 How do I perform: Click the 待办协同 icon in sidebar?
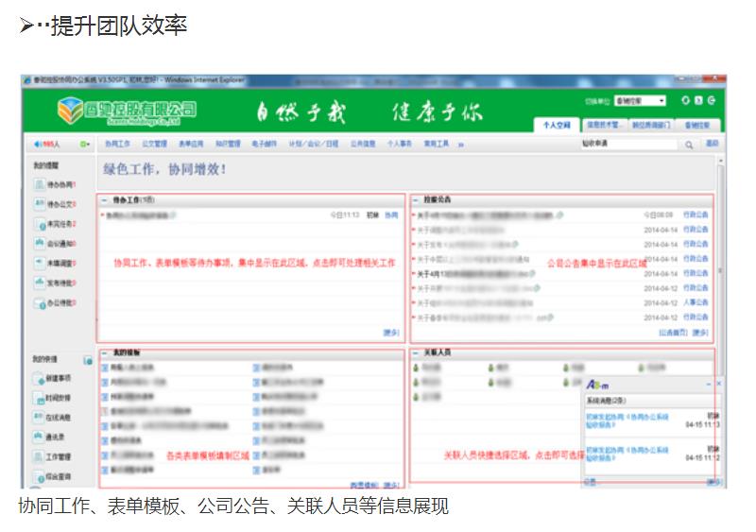pyautogui.click(x=38, y=185)
